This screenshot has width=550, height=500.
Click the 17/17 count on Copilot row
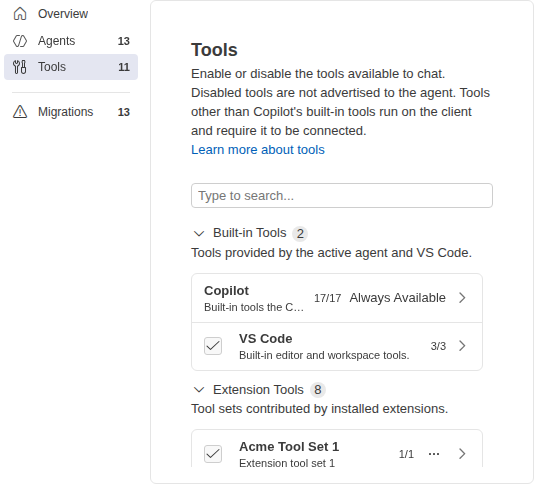(327, 298)
